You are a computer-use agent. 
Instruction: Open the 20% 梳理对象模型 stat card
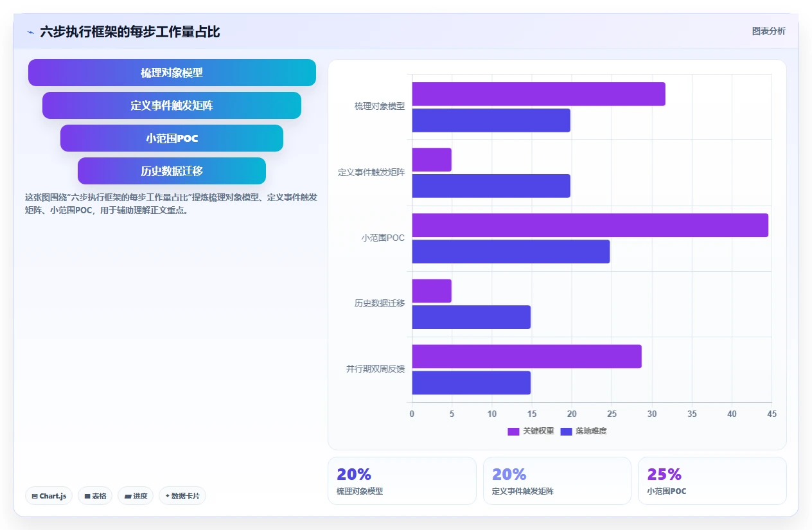coord(402,481)
